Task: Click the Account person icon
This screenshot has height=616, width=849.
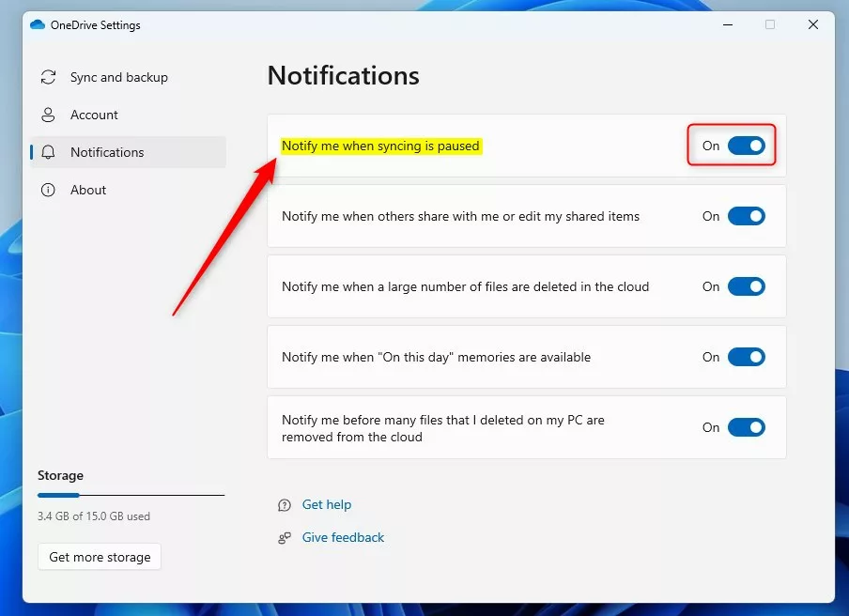Action: pyautogui.click(x=48, y=115)
